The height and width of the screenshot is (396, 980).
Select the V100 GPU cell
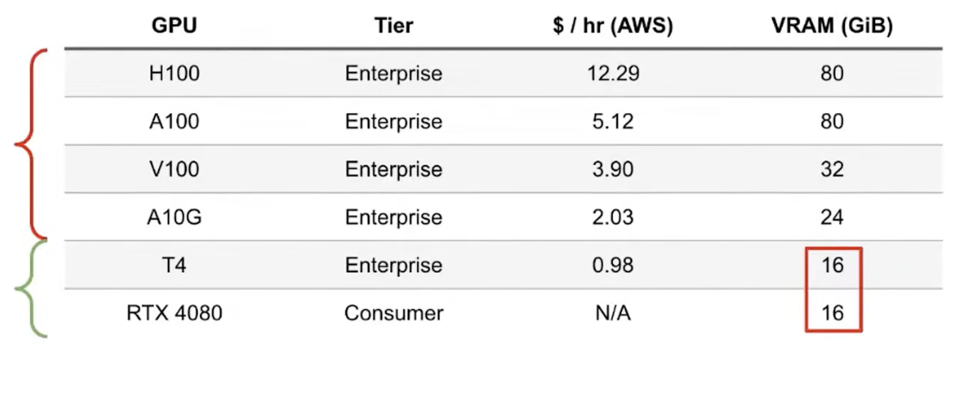coord(174,169)
